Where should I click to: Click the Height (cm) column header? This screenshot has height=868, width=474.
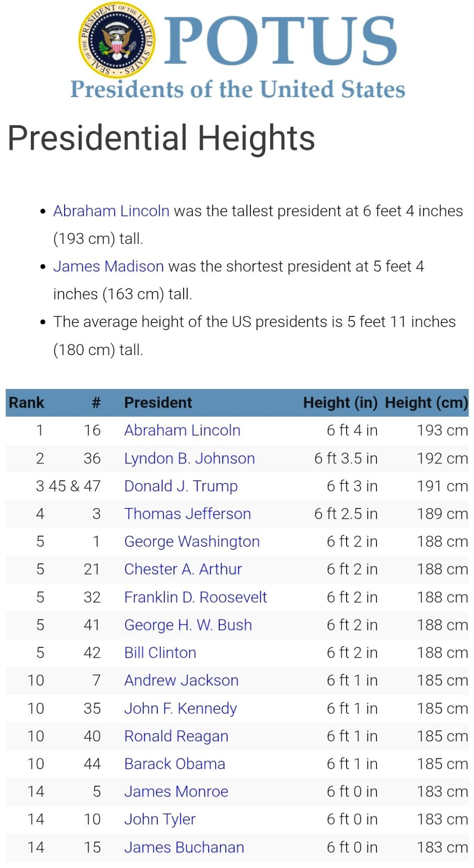(x=426, y=402)
